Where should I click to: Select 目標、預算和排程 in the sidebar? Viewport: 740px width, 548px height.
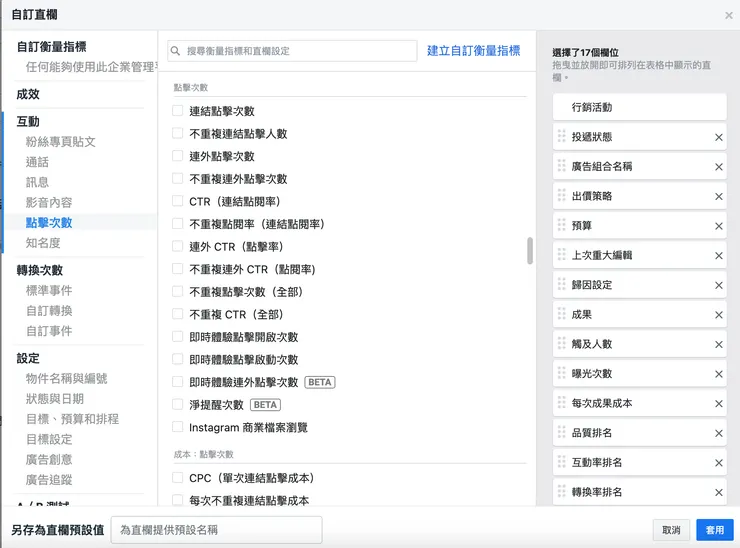tap(72, 419)
